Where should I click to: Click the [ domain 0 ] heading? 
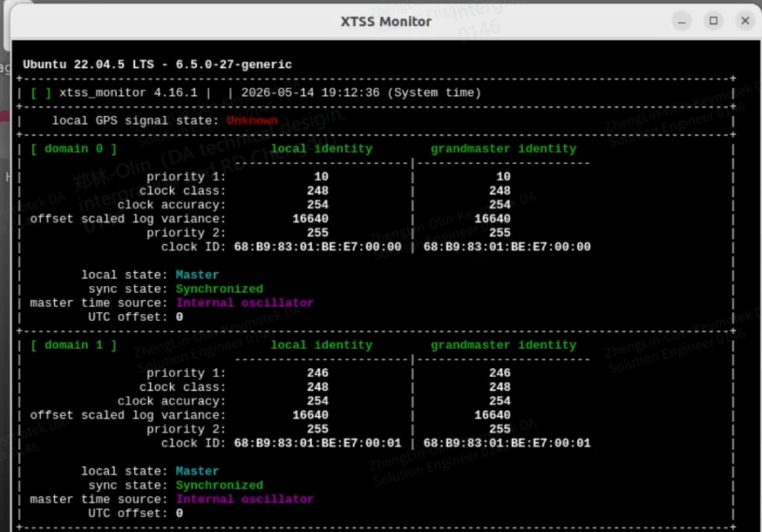[x=74, y=149]
